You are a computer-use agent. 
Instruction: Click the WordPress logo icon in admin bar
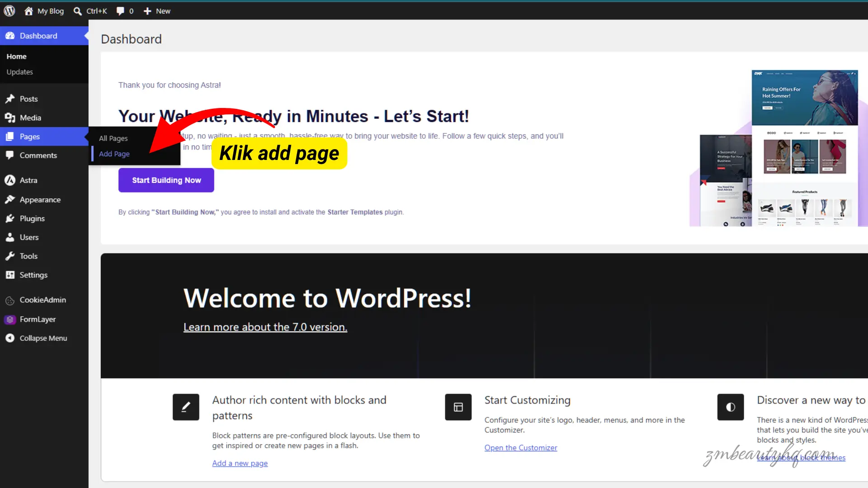click(x=9, y=11)
